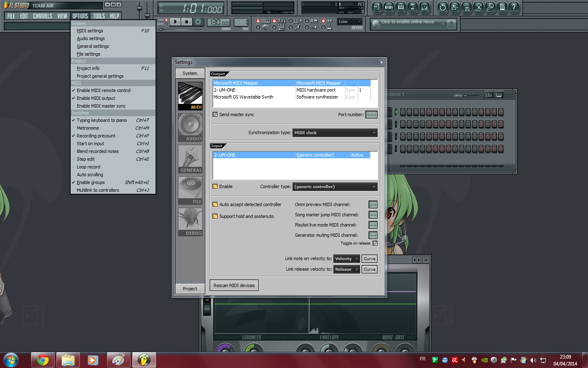Viewport: 588px width, 368px height.
Task: Open the Controller type dropdown
Action: click(335, 187)
